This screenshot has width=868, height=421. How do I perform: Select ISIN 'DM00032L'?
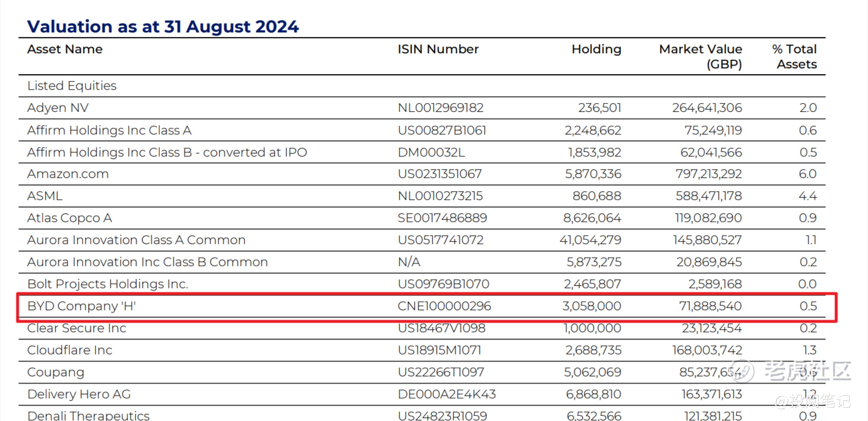pyautogui.click(x=431, y=152)
